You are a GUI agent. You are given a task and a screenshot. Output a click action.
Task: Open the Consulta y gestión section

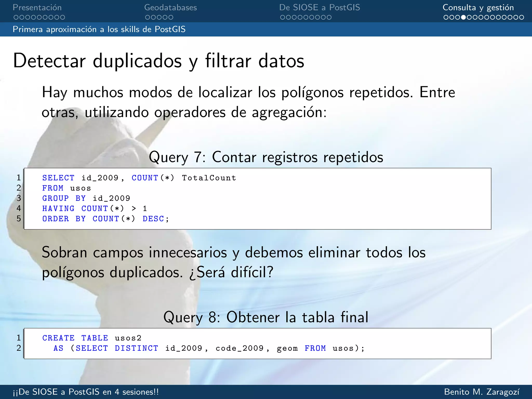(x=478, y=8)
